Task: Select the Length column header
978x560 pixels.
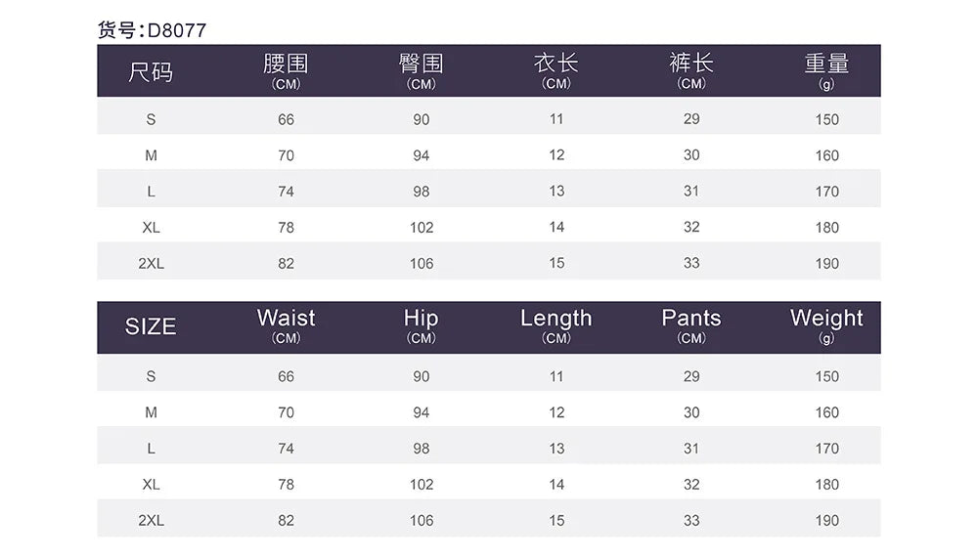Action: [x=556, y=326]
